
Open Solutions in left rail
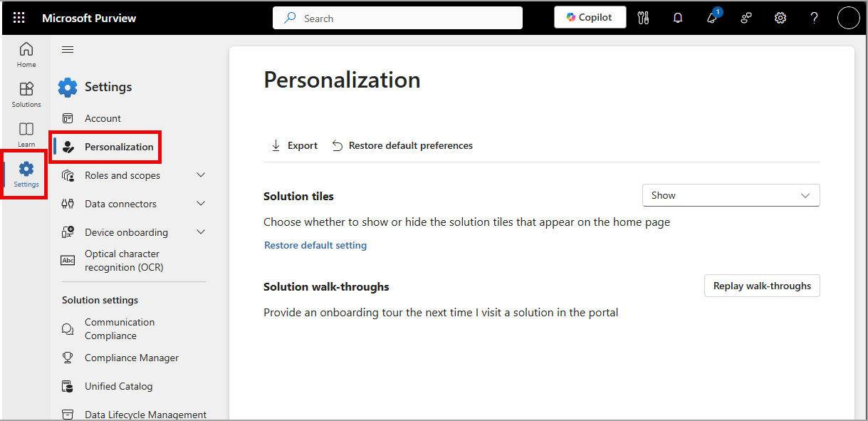coord(26,95)
